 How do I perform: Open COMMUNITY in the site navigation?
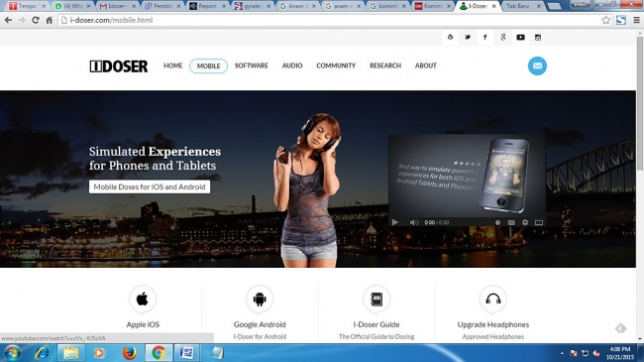(336, 65)
